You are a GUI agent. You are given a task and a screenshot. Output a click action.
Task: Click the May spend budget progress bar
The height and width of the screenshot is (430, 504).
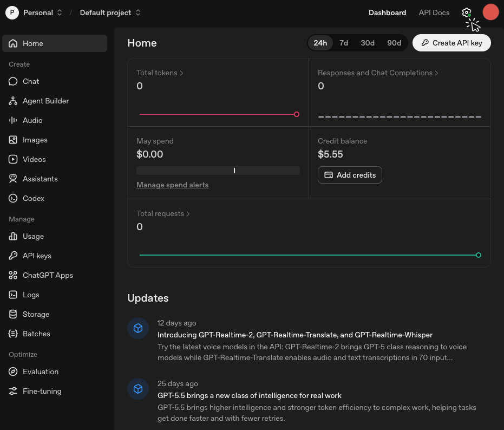[x=218, y=171]
